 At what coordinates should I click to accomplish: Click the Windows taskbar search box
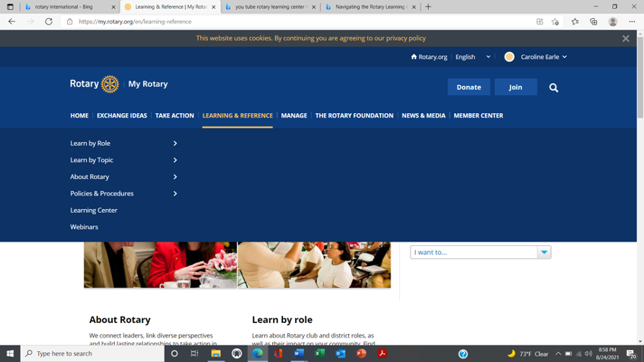94,353
